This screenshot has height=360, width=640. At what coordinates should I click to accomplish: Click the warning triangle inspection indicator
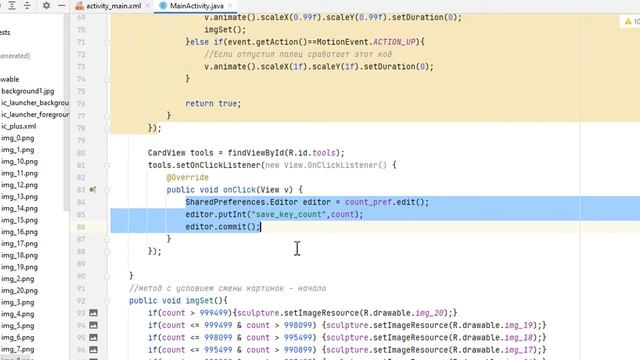click(x=628, y=21)
